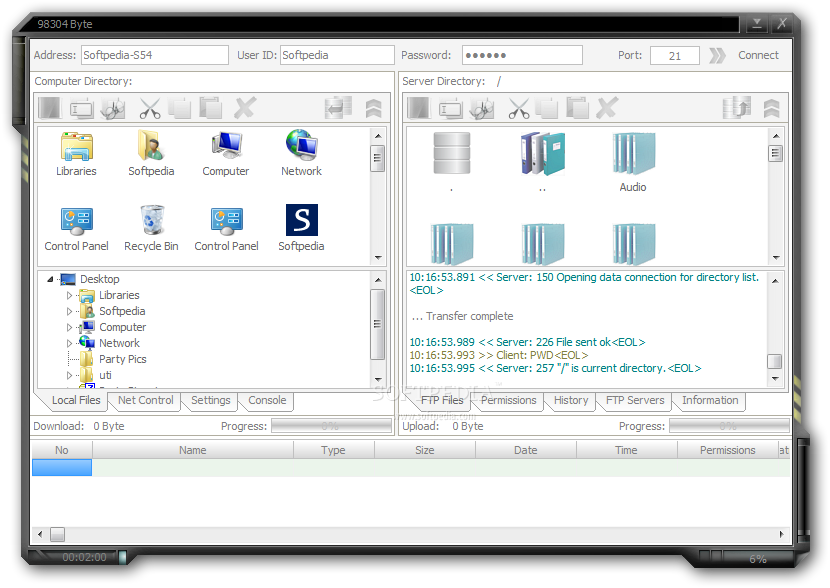Expand the Network tree node
830x588 pixels.
pos(69,343)
